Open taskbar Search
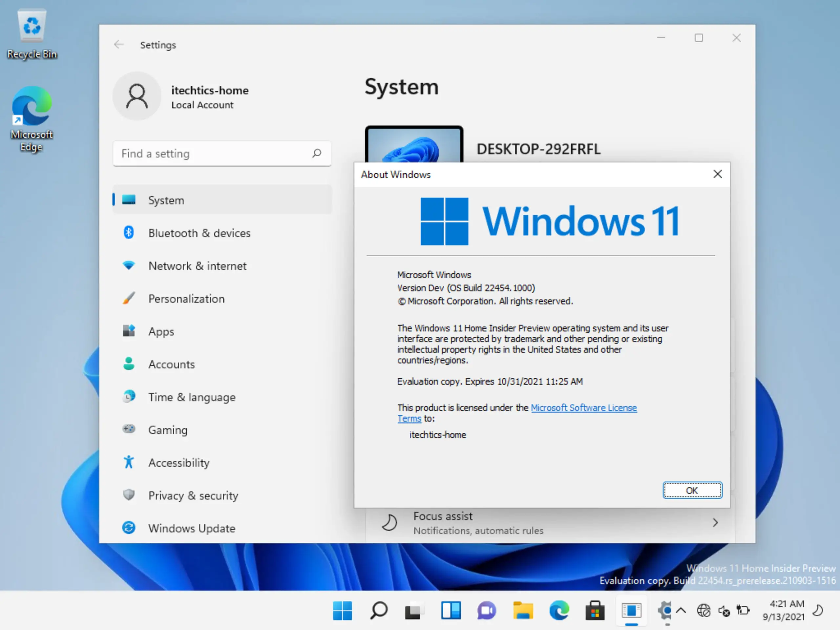This screenshot has height=630, width=840. 379,611
